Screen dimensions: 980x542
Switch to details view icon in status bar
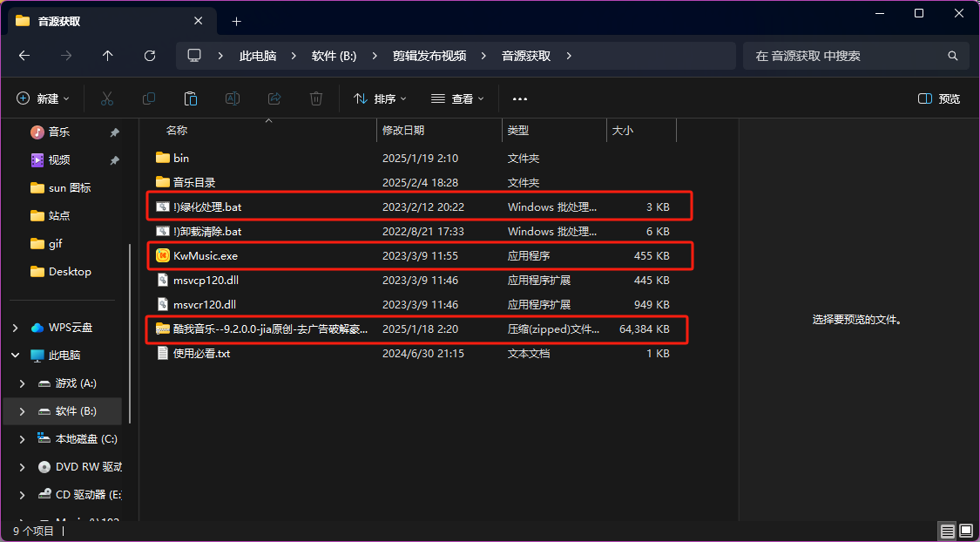[x=948, y=532]
